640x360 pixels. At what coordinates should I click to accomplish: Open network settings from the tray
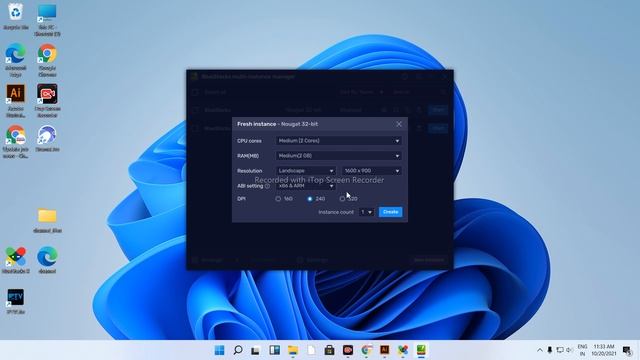tap(560, 350)
